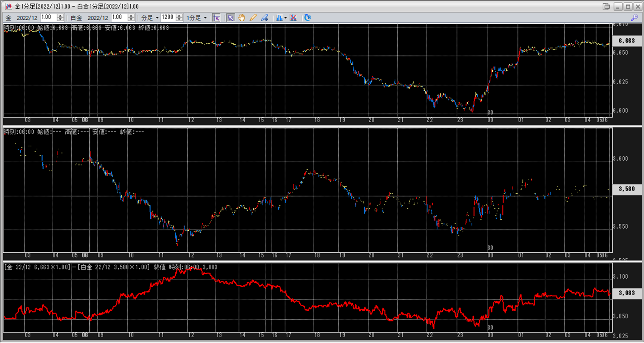Increase the 1200 bar count stepper

pyautogui.click(x=179, y=16)
